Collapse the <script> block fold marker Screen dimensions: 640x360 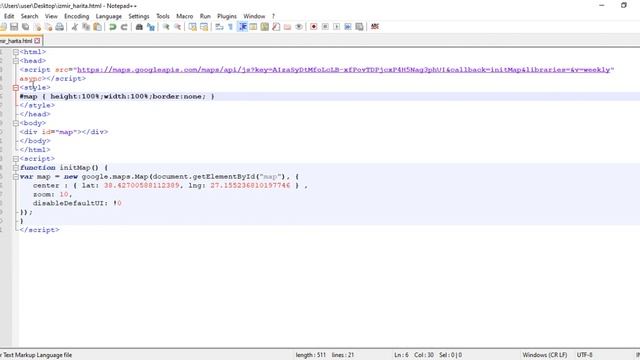[16, 159]
